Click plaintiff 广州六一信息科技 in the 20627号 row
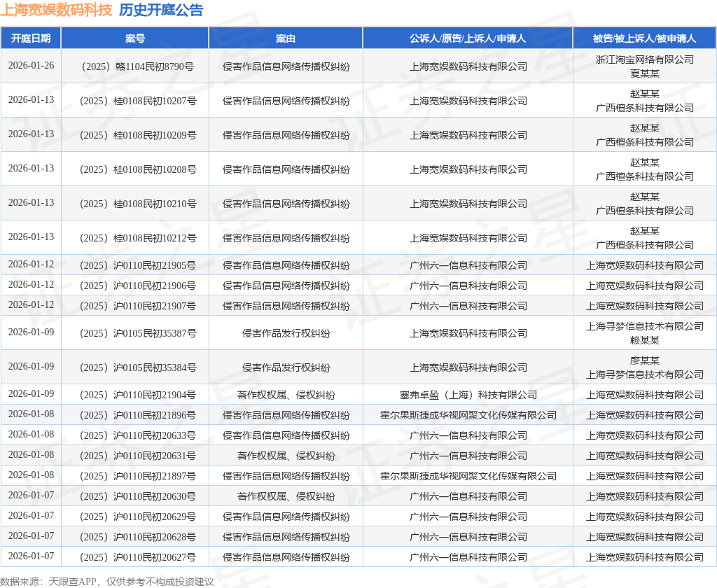The image size is (717, 588). pyautogui.click(x=468, y=557)
